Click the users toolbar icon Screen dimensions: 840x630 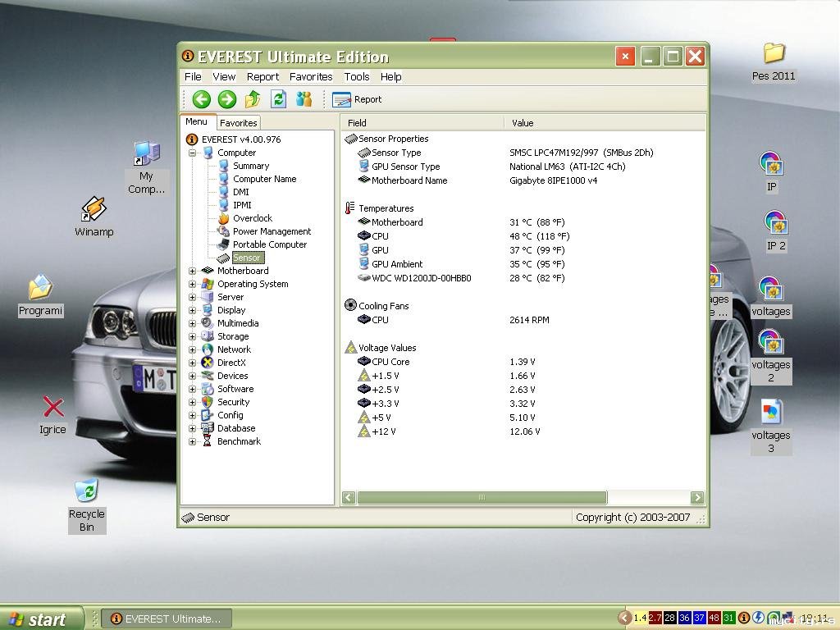304,99
